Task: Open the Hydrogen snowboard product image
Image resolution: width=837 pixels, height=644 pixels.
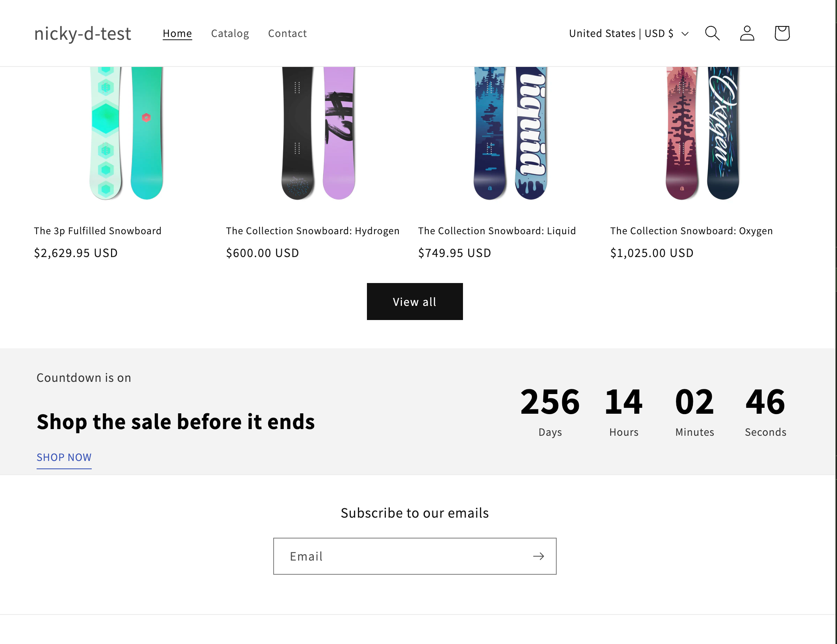Action: [318, 133]
